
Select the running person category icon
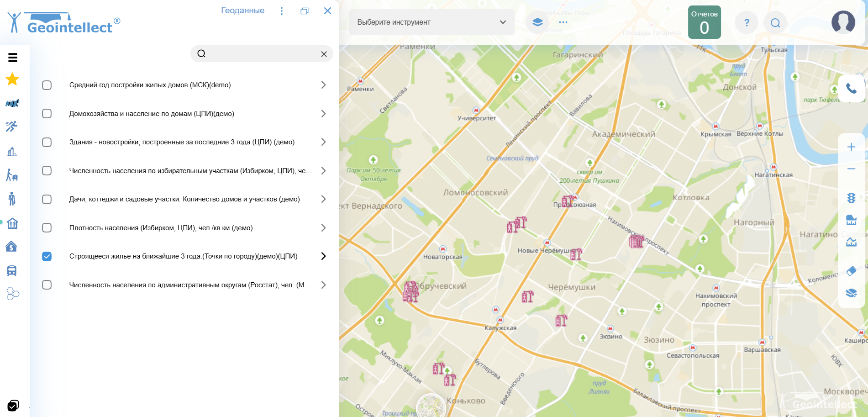click(x=12, y=127)
